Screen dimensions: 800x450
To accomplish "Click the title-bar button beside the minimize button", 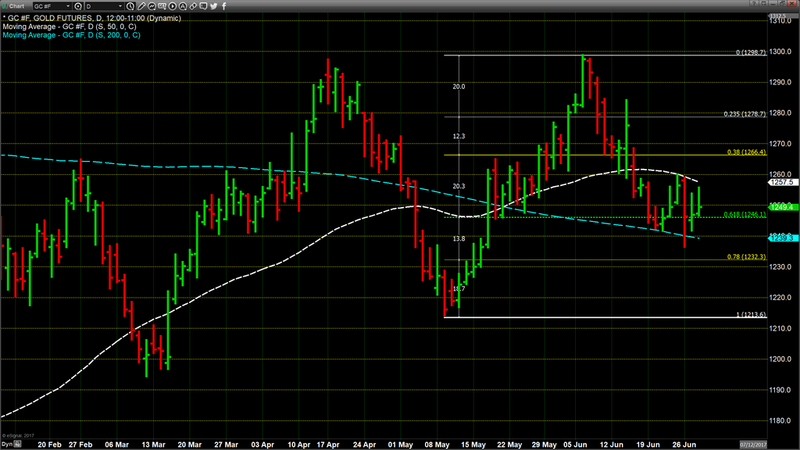I will [x=764, y=3].
